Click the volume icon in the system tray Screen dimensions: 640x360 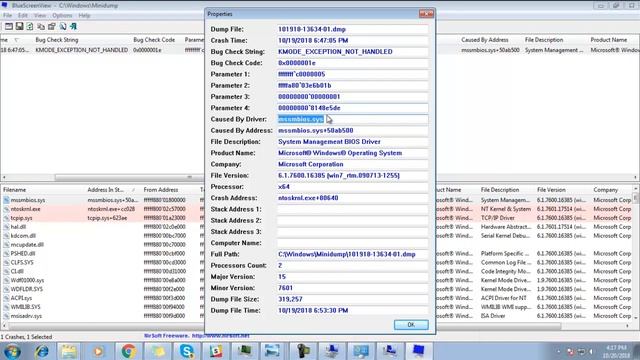(x=591, y=351)
